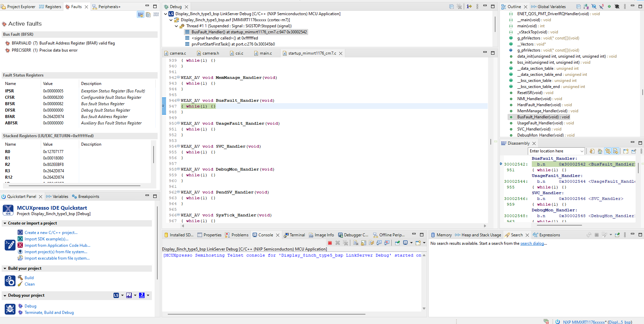The image size is (644, 324).
Task: Remove all terminated launches from the Console
Action: click(x=346, y=243)
